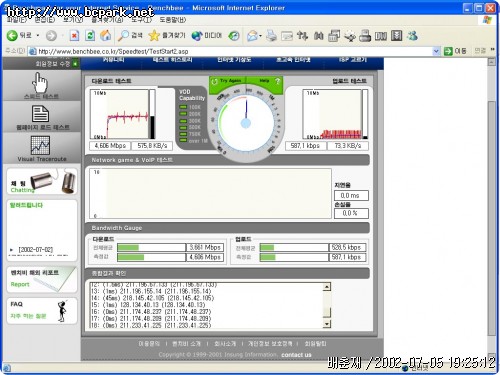This screenshot has width=500, height=375.
Task: Click the Refresh page icon
Action: coord(90,36)
